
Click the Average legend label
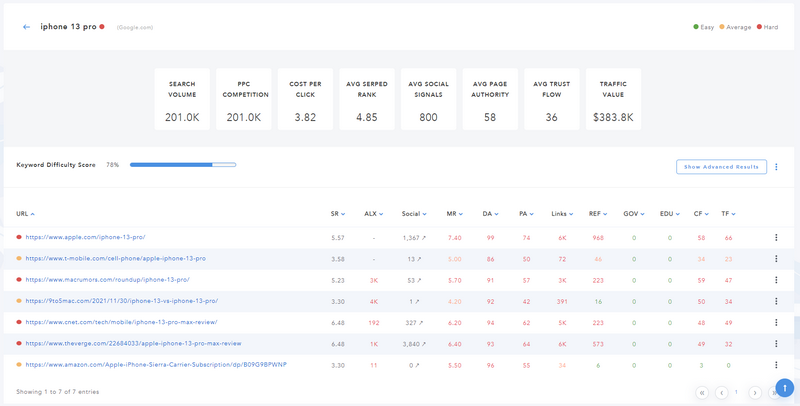(738, 27)
